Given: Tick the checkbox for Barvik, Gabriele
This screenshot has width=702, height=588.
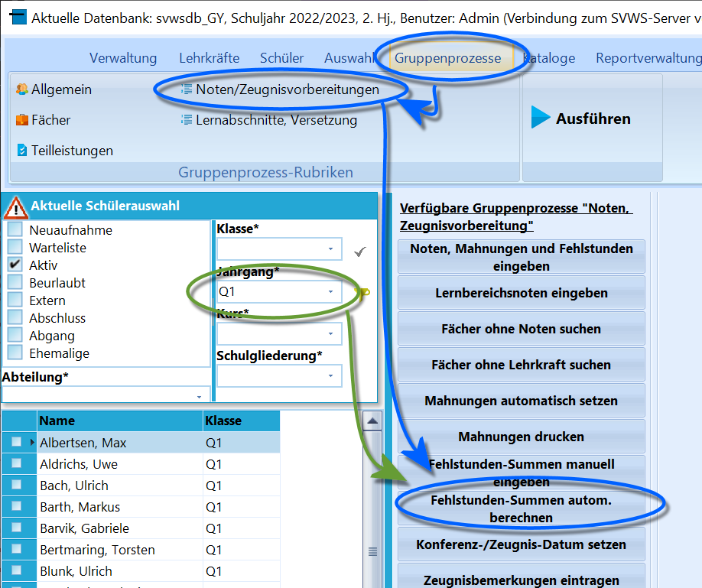Looking at the screenshot, I should [x=17, y=528].
